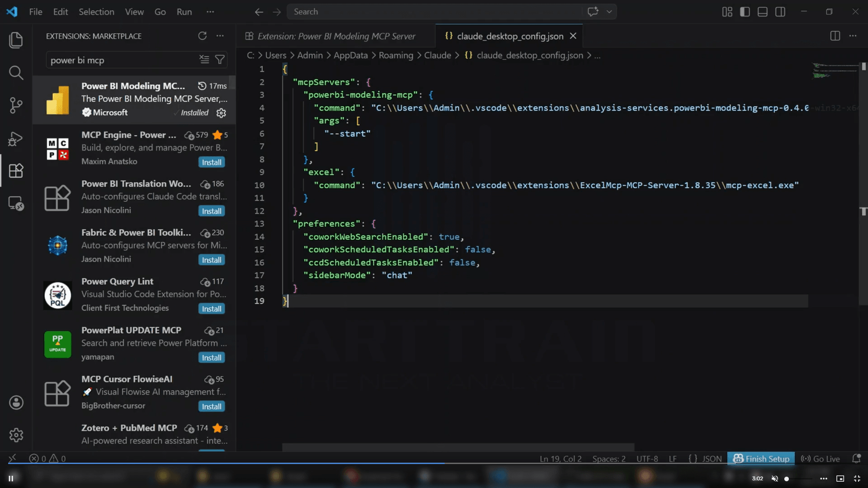Open the Accounts icon
Screen dimensions: 868x488
(x=16, y=403)
